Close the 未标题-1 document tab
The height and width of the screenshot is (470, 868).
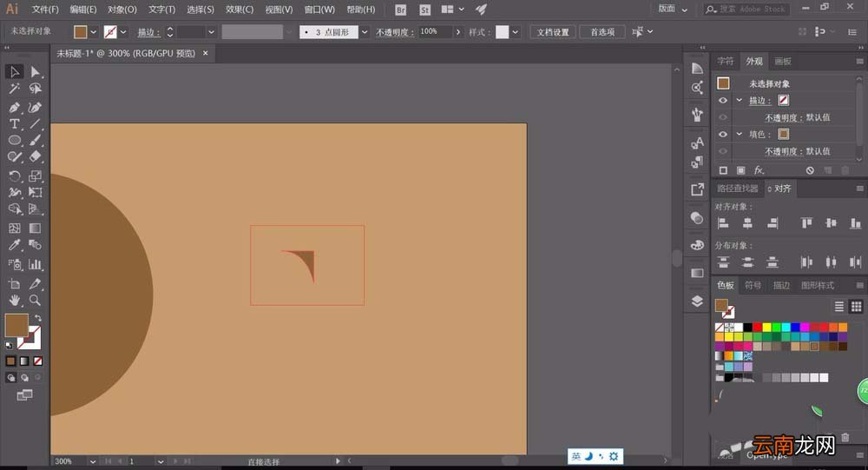(x=206, y=53)
